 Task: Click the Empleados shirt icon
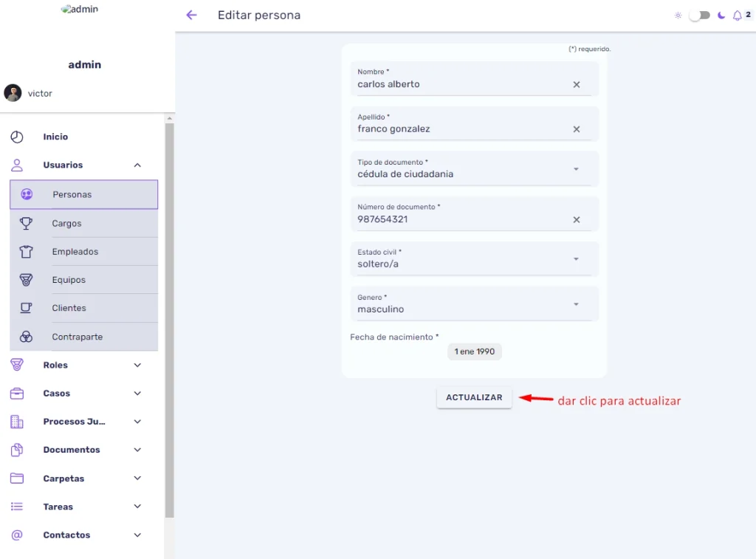pyautogui.click(x=26, y=252)
